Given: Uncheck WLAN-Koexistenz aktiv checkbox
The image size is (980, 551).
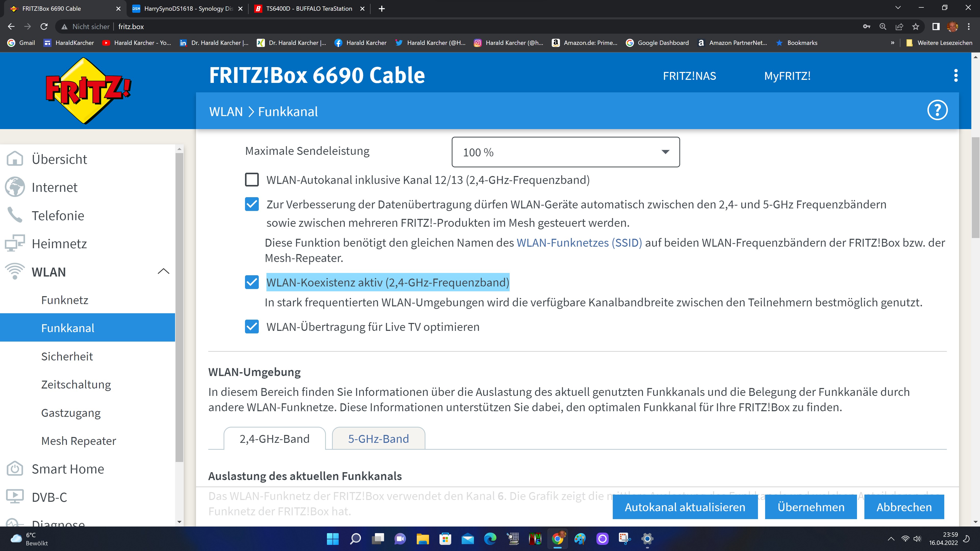Looking at the screenshot, I should point(251,282).
